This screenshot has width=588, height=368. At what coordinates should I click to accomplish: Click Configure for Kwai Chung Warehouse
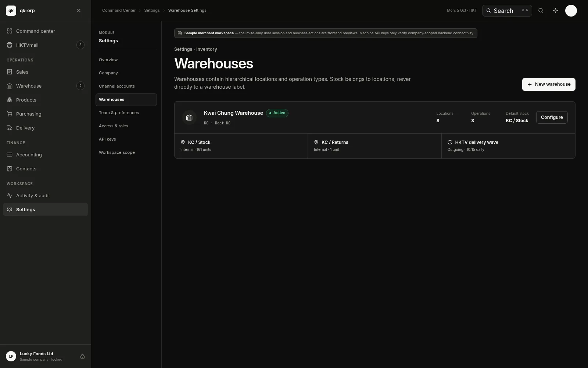click(x=552, y=117)
